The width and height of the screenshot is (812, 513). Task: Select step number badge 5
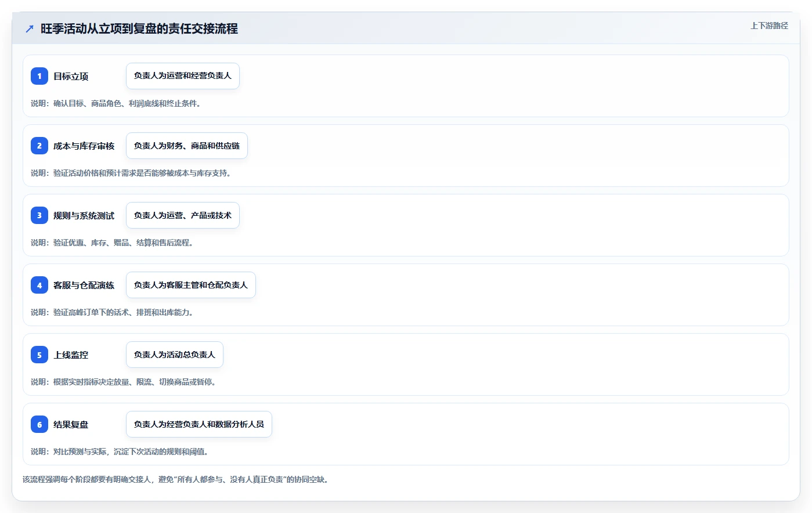click(x=39, y=355)
